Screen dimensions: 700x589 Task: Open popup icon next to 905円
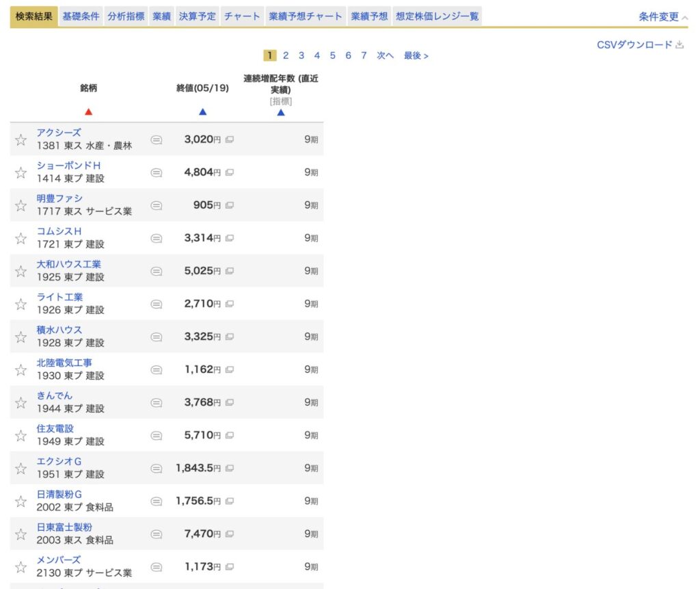[230, 205]
